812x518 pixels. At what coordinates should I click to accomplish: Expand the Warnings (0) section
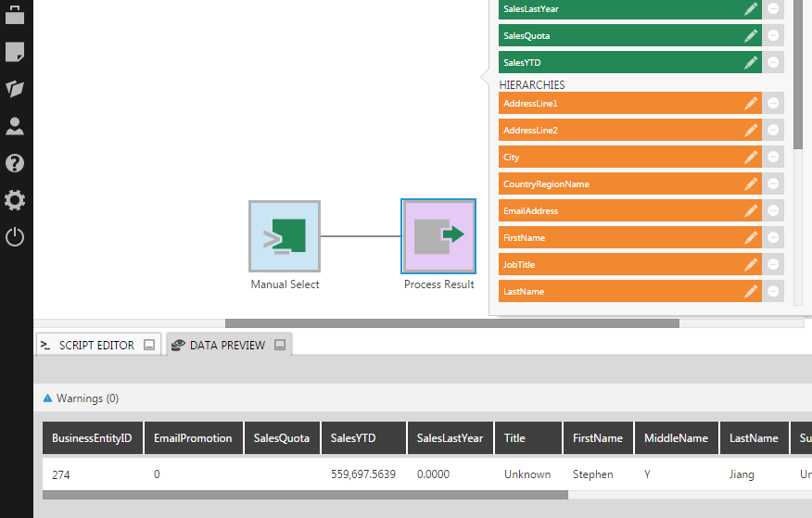point(81,398)
